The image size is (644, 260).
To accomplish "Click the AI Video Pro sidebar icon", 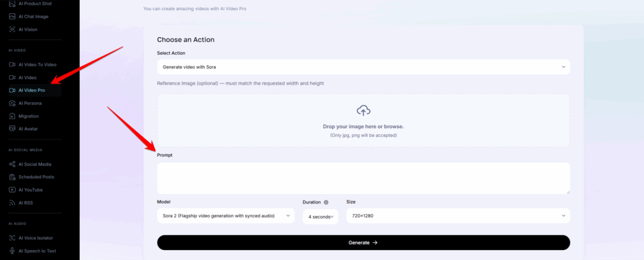I will click(12, 90).
